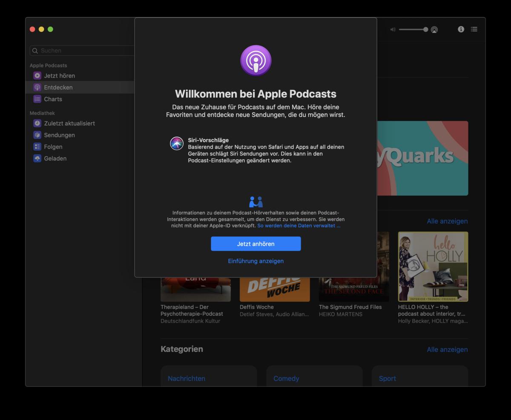Click Einführung anzeigen link
The height and width of the screenshot is (420, 511).
coord(255,261)
